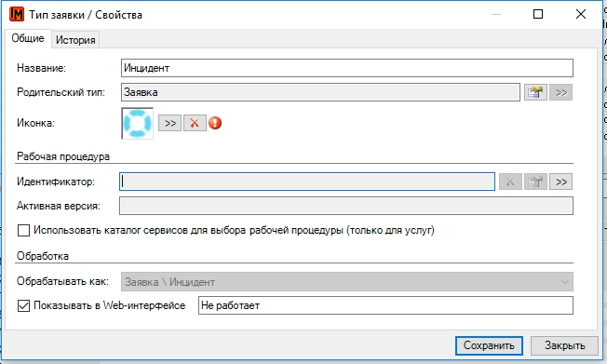Click the IM application icon in title bar
The image size is (607, 364).
17,15
